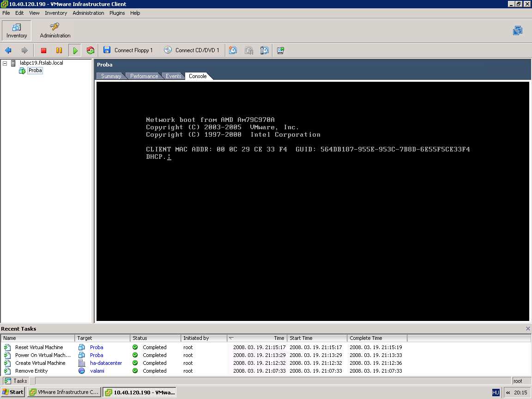Sort tasks by Complete Time column header
Viewport: 532px width, 399px height.
377,338
